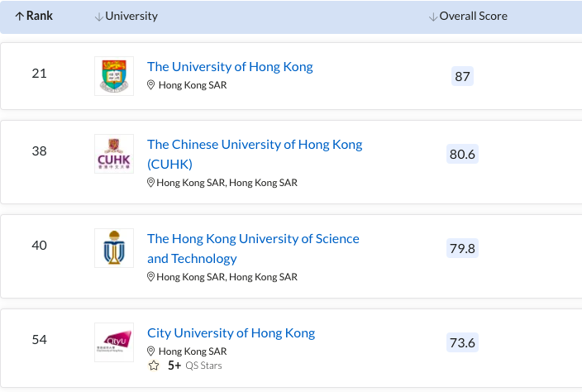Click the CUHK purple logo

click(x=113, y=154)
